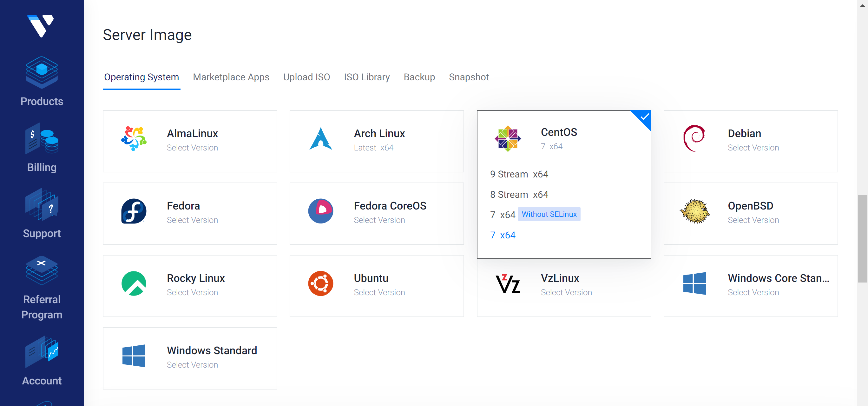Open the Referral Program page

(x=42, y=288)
